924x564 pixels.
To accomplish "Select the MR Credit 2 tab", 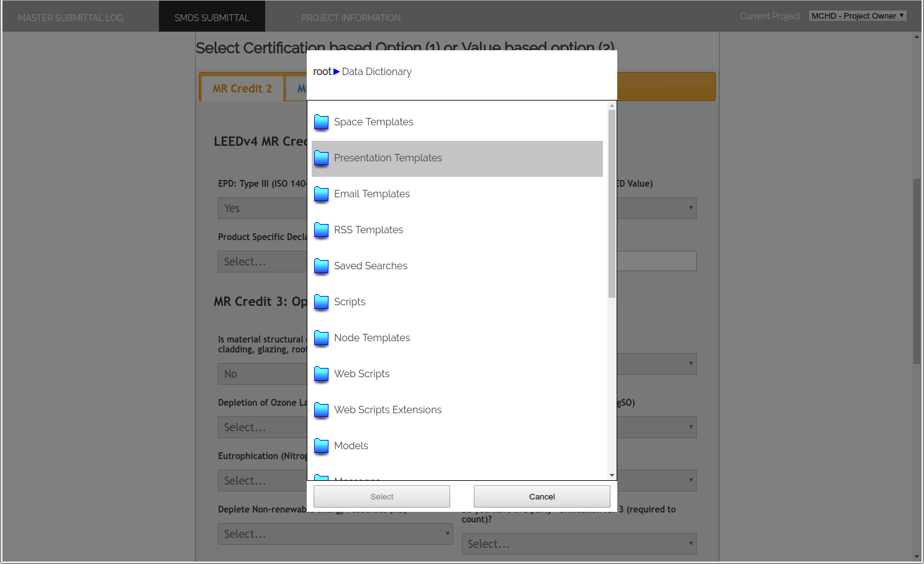I will tap(242, 89).
